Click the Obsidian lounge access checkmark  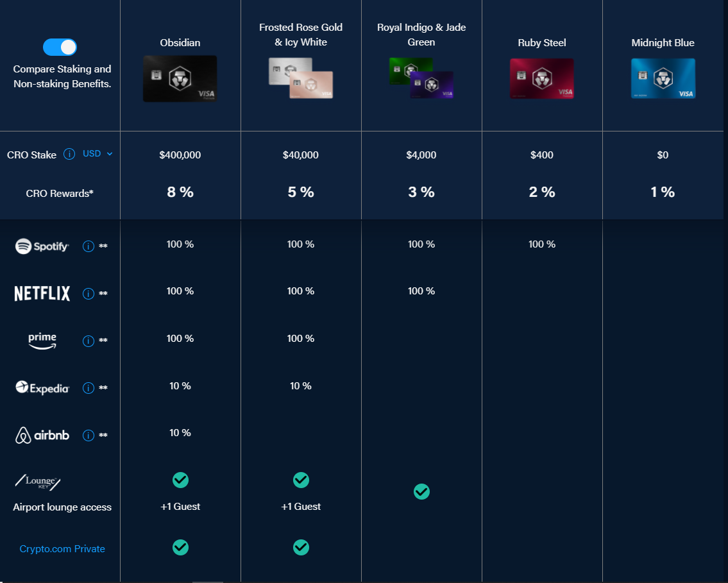(x=181, y=480)
